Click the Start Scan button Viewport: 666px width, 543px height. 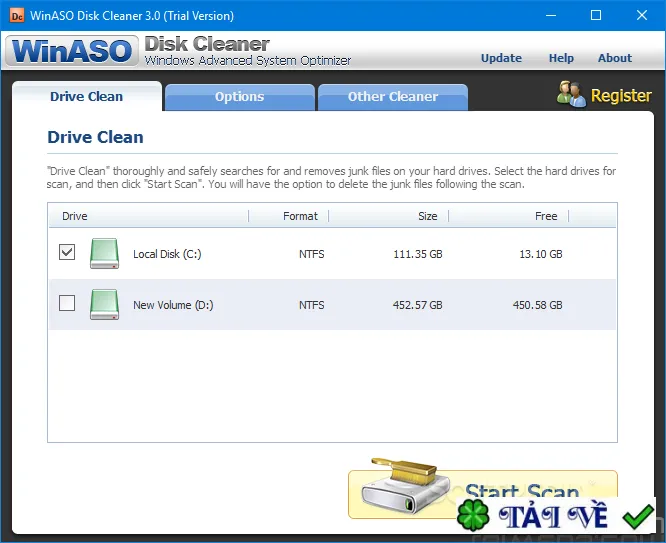[x=483, y=494]
